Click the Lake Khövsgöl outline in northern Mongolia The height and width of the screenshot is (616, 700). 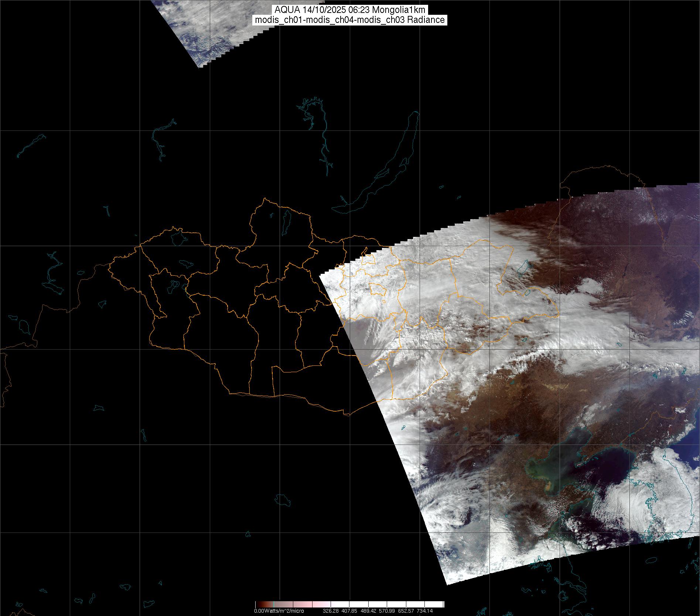point(286,220)
